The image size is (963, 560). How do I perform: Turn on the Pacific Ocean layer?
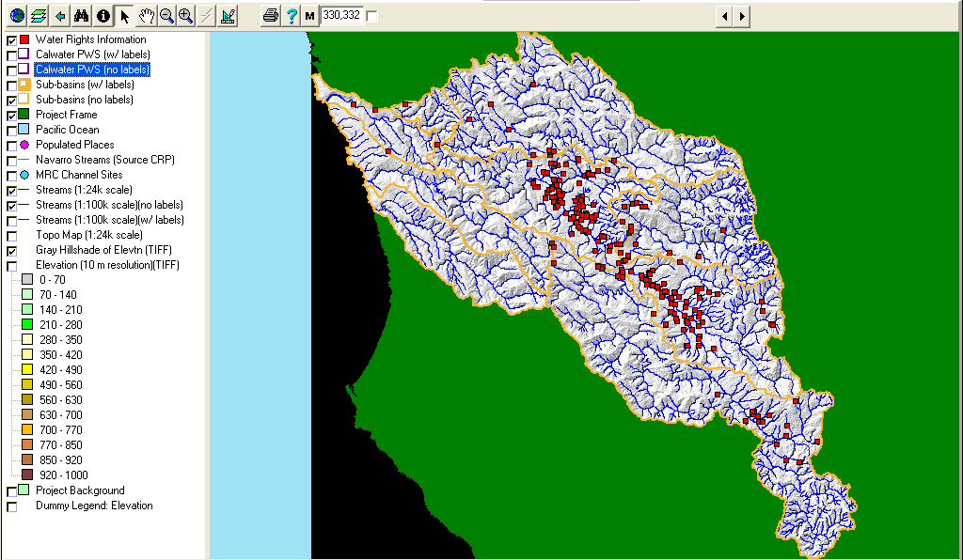pyautogui.click(x=11, y=131)
